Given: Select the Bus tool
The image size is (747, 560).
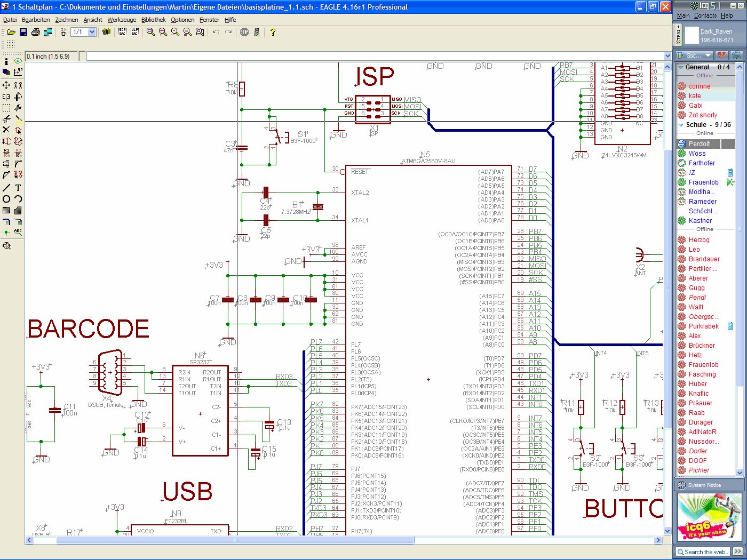Looking at the screenshot, I should click(6, 221).
